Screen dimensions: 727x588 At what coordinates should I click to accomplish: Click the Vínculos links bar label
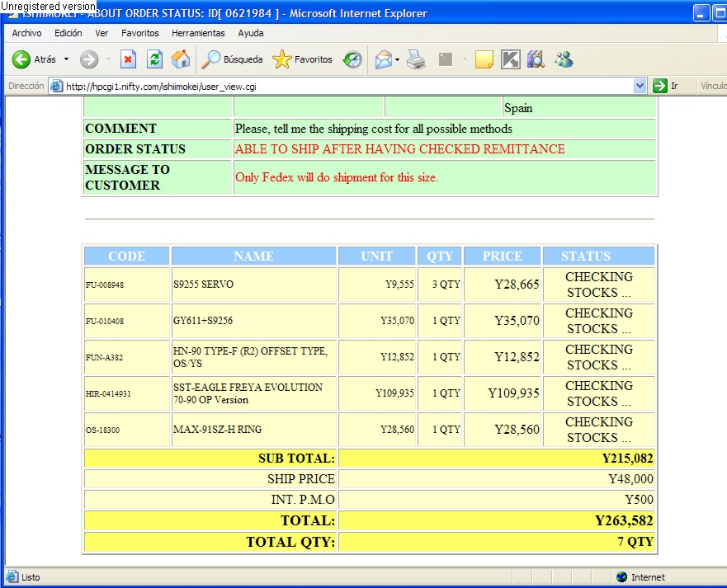712,86
